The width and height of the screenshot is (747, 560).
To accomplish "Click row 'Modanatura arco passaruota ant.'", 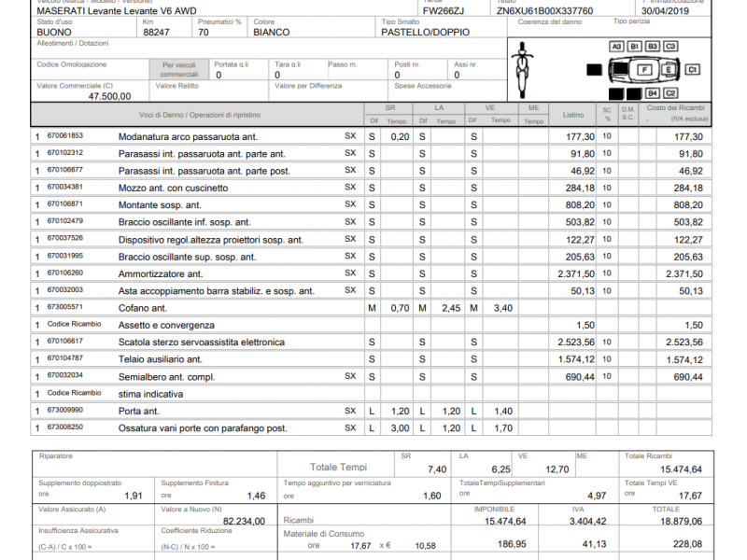I will coord(371,136).
